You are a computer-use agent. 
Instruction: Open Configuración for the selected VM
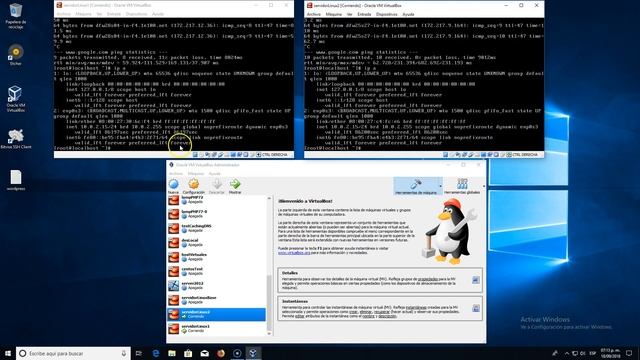193,186
